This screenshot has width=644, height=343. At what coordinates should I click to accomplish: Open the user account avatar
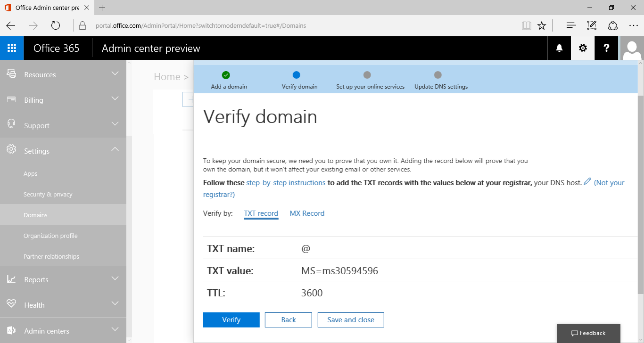(x=632, y=48)
